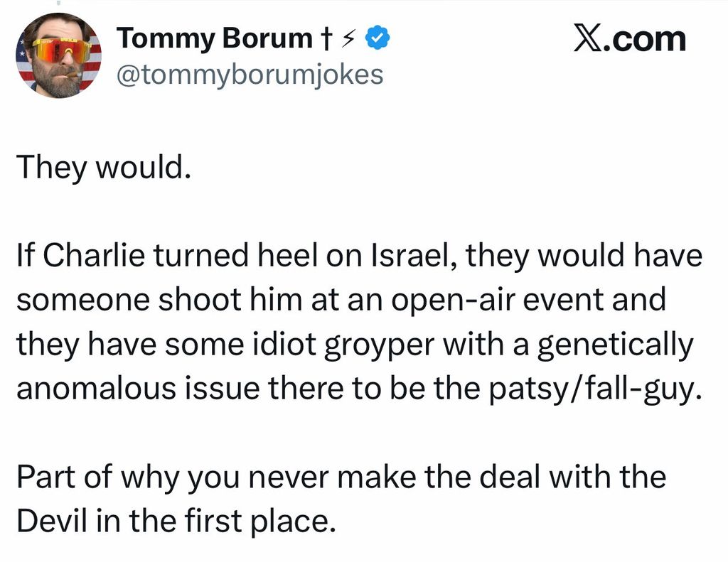
Task: Open the Tommy Borum display name link
Action: 214,38
